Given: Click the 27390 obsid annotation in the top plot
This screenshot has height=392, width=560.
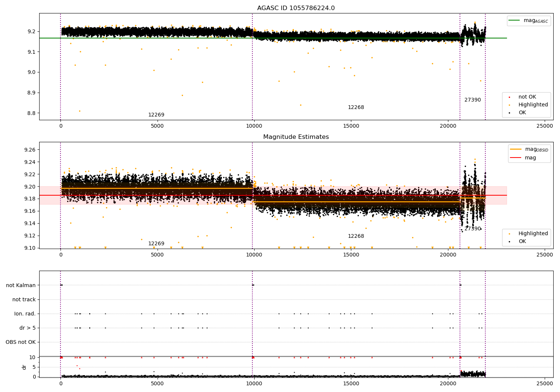Looking at the screenshot, I should pyautogui.click(x=473, y=100).
